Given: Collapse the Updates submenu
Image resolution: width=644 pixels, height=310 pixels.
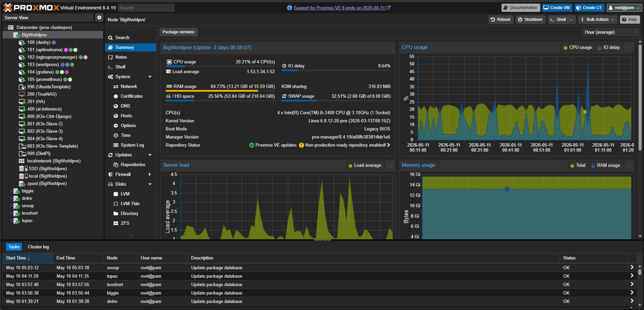Looking at the screenshot, I should [150, 155].
